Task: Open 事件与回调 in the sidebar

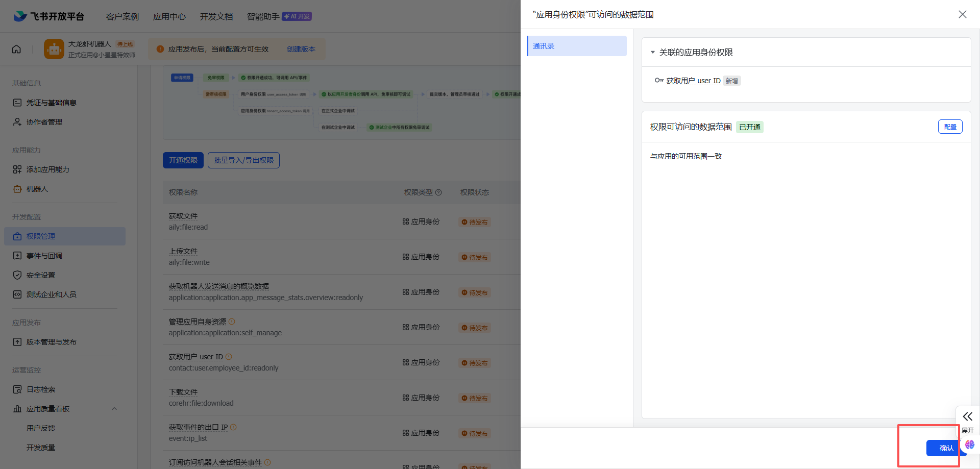Action: [x=44, y=256]
